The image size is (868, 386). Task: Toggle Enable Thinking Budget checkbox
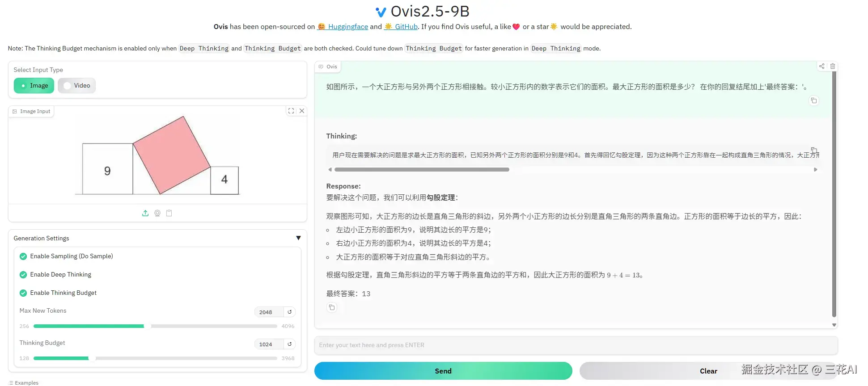[x=23, y=293]
